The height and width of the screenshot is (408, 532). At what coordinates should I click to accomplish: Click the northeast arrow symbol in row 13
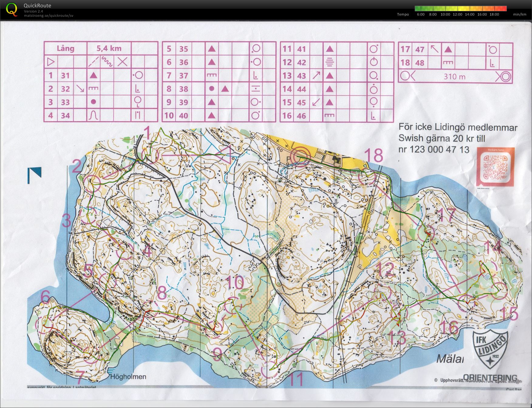click(316, 75)
